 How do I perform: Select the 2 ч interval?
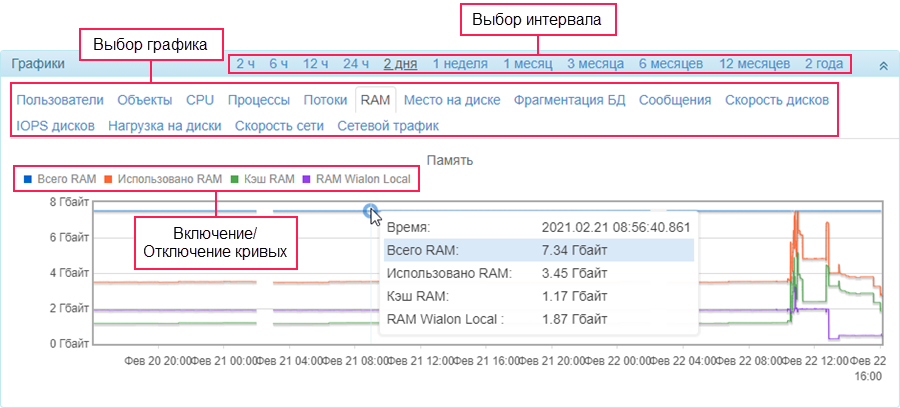point(246,64)
